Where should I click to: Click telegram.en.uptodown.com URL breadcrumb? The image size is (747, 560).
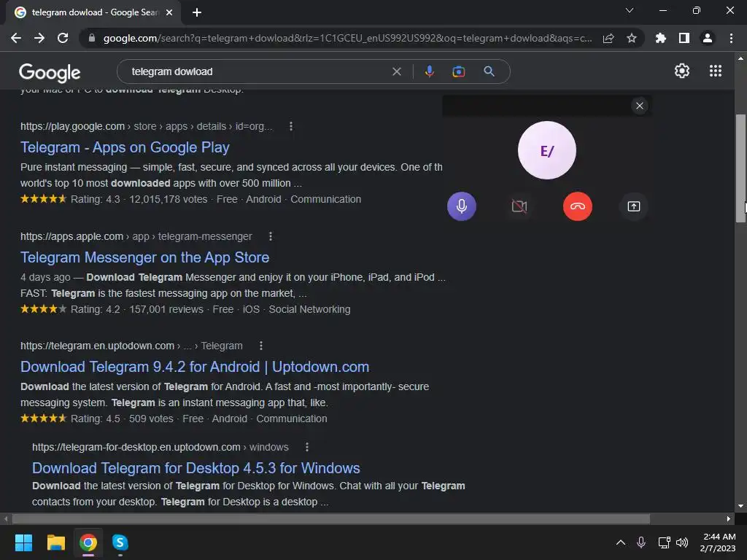click(131, 346)
